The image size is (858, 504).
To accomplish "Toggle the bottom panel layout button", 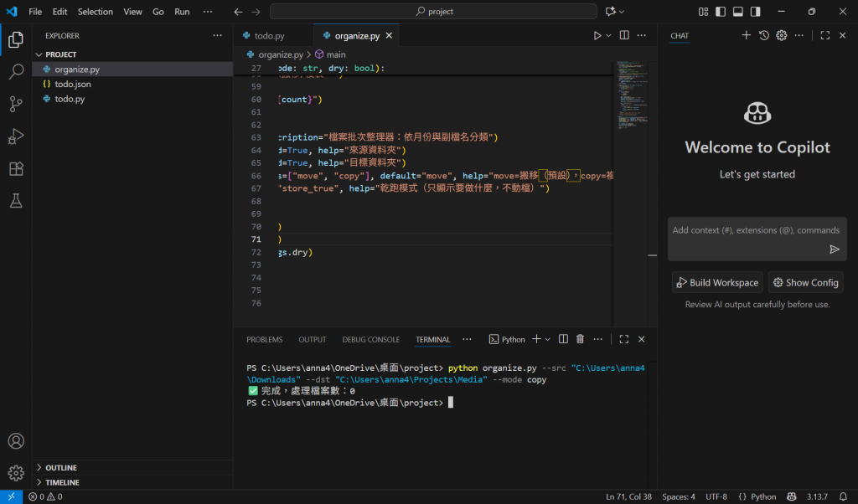I will coord(738,12).
